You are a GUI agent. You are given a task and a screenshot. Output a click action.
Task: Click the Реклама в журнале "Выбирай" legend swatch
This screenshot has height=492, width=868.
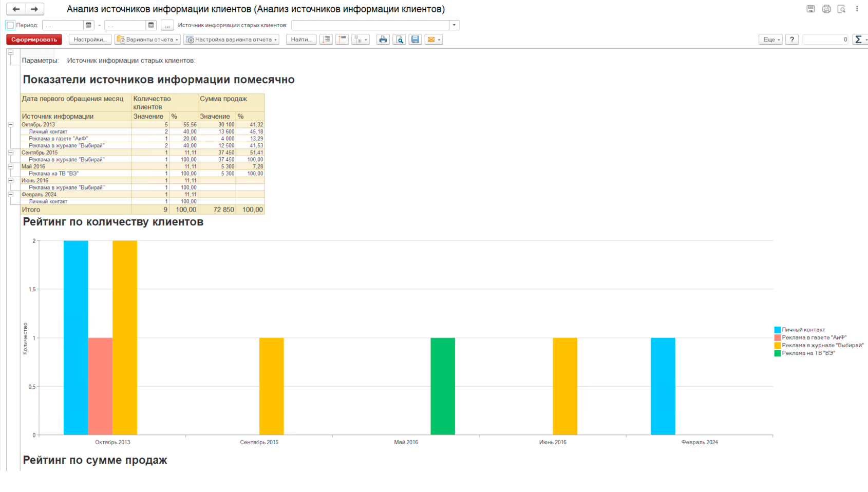pos(778,345)
